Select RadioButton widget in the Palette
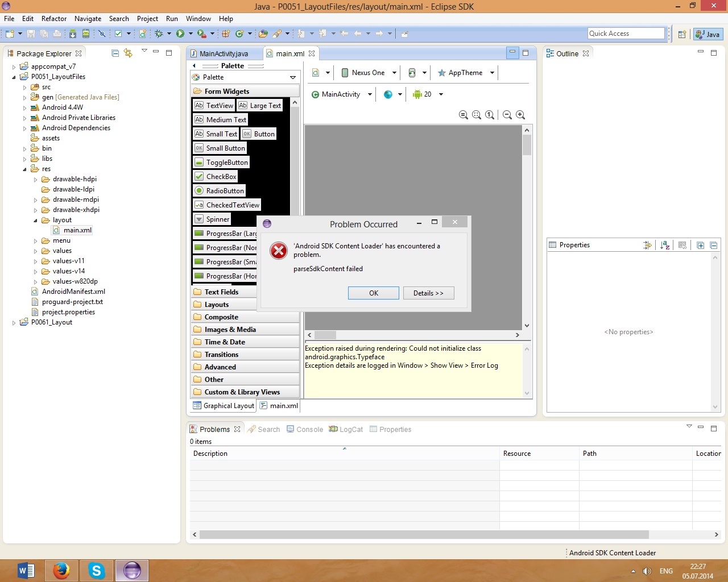This screenshot has height=582, width=728. [220, 191]
